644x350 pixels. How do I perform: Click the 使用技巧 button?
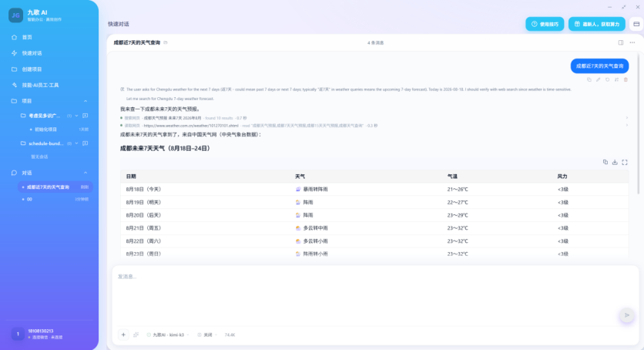545,24
